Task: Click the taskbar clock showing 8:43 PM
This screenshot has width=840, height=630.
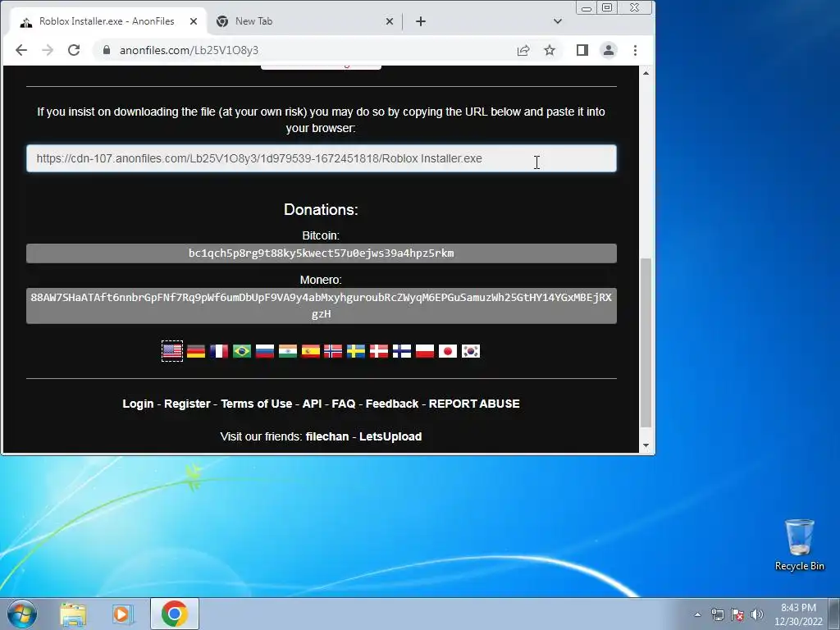Action: coord(798,614)
